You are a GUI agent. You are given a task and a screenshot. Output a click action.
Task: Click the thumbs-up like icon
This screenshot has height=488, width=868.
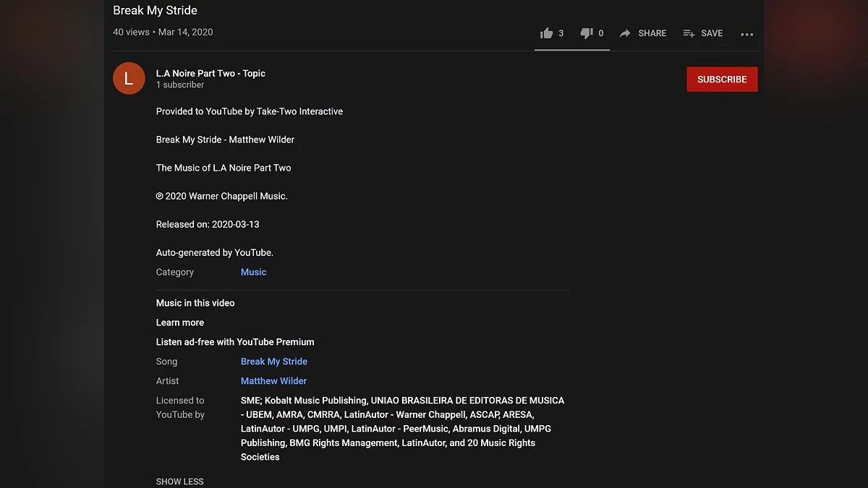point(546,33)
